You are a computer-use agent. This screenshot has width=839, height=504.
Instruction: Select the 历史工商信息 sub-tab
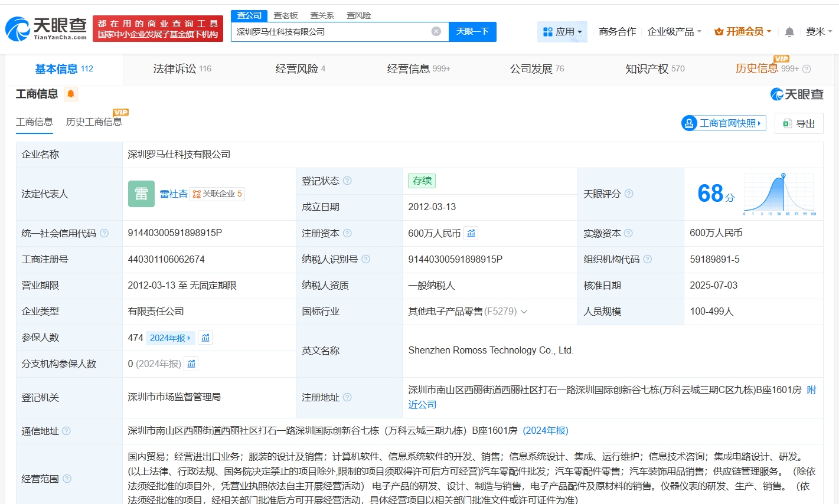click(94, 122)
